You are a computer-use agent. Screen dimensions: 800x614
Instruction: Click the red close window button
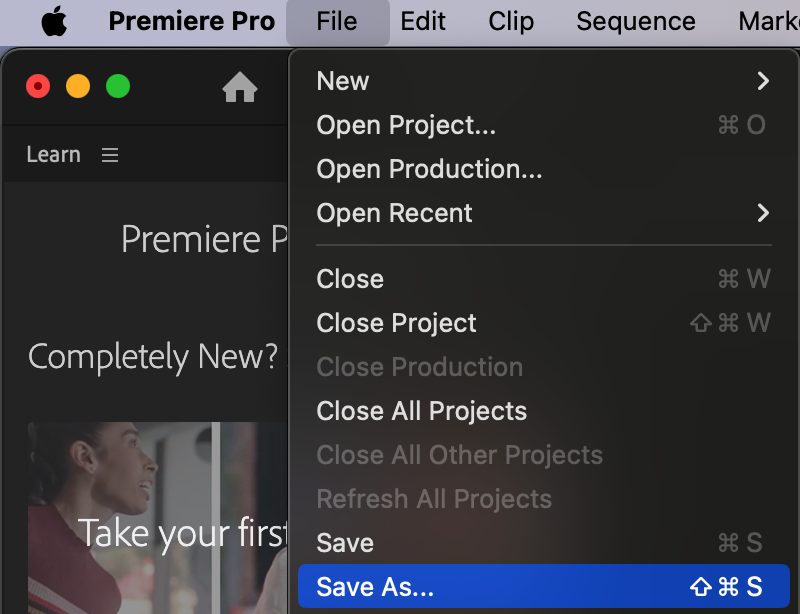click(38, 87)
